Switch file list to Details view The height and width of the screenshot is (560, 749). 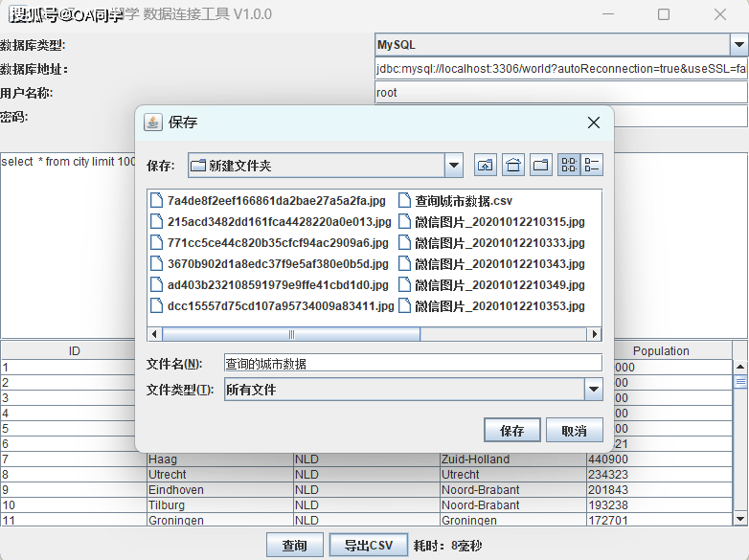(x=592, y=165)
